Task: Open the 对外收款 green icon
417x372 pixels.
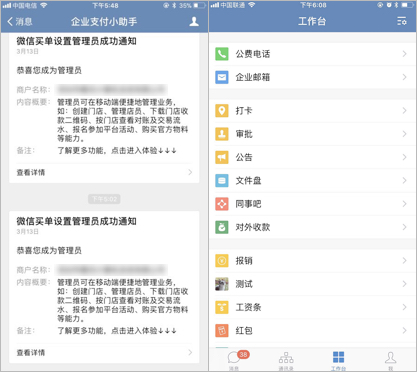Action: pyautogui.click(x=222, y=227)
